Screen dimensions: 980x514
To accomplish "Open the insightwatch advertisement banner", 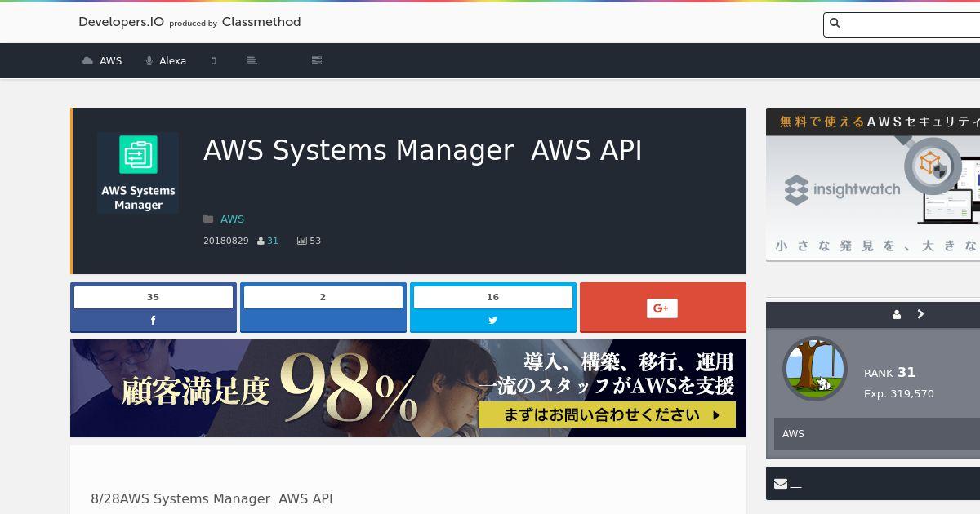I will (x=873, y=184).
